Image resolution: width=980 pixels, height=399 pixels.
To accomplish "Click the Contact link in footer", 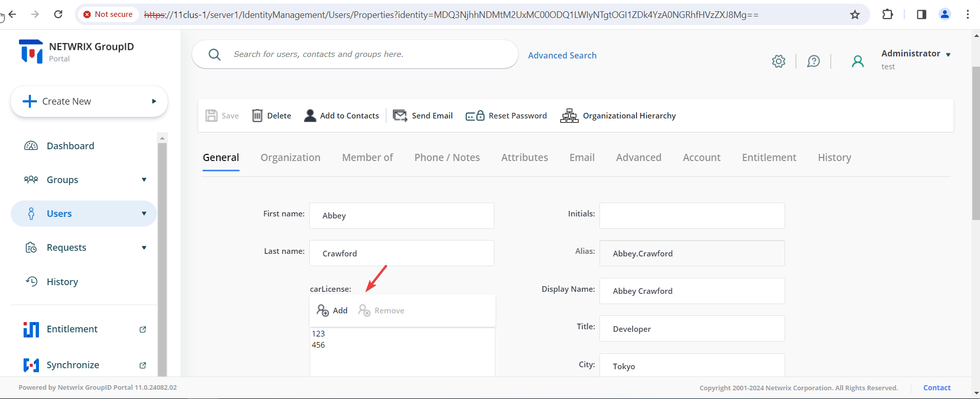I will coord(937,388).
